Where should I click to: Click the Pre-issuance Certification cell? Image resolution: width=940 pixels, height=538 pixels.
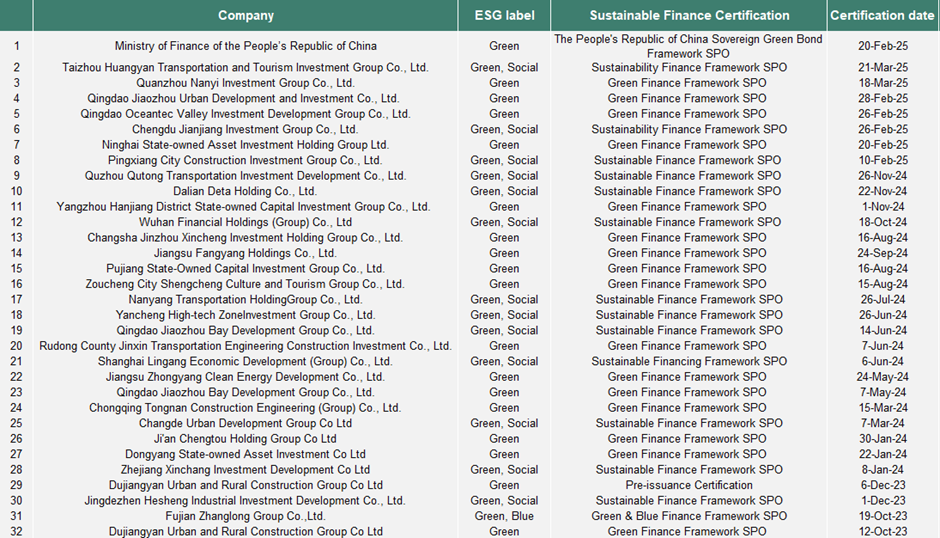tap(689, 486)
